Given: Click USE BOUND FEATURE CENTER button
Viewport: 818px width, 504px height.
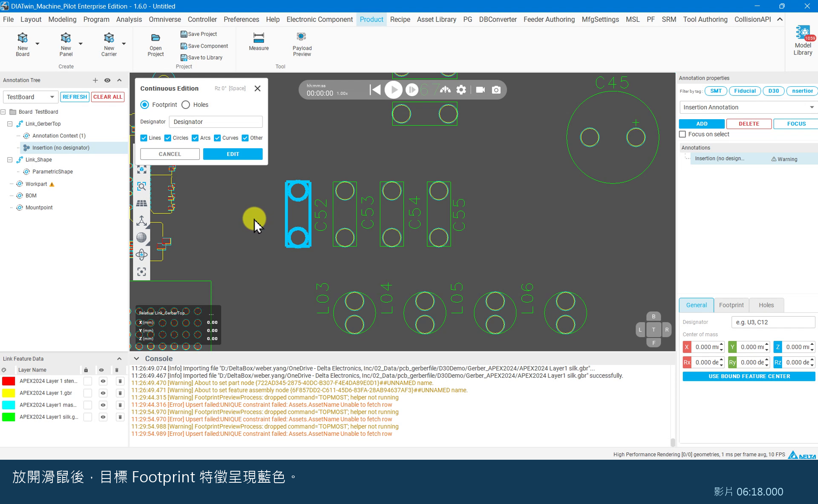Looking at the screenshot, I should click(749, 376).
